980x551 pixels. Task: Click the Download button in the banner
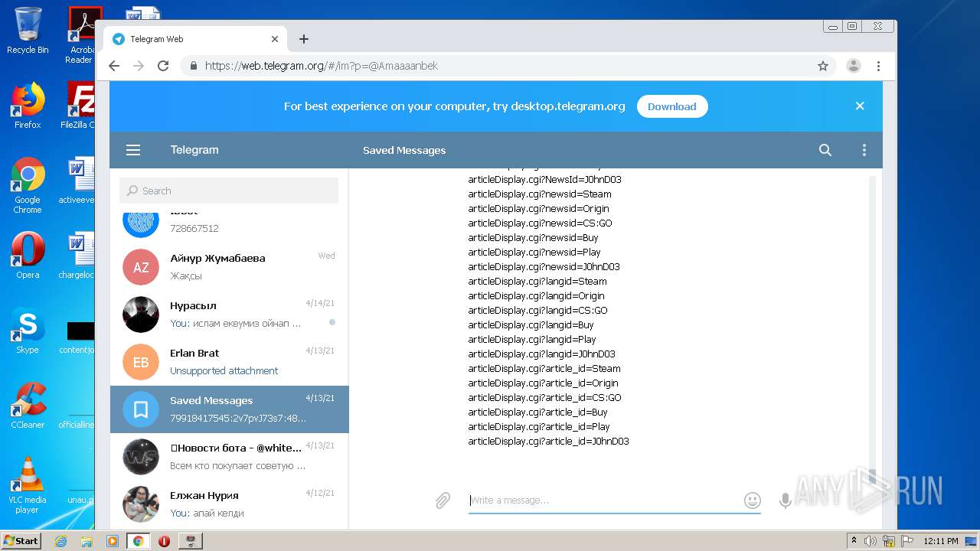tap(672, 106)
